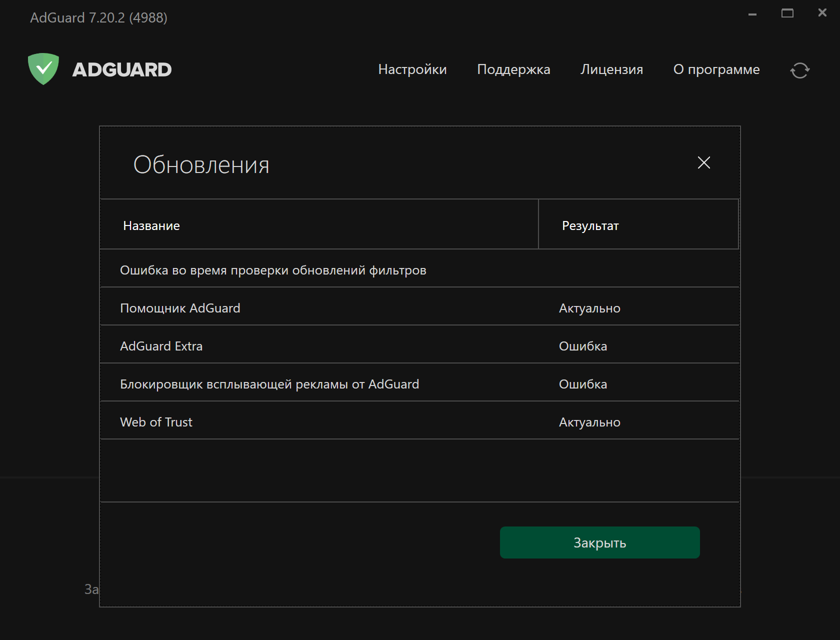
Task: Select the Web of Trust row
Action: (419, 420)
